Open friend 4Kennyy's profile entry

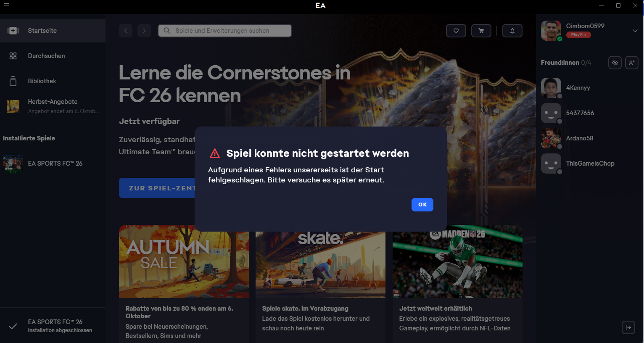pos(578,88)
